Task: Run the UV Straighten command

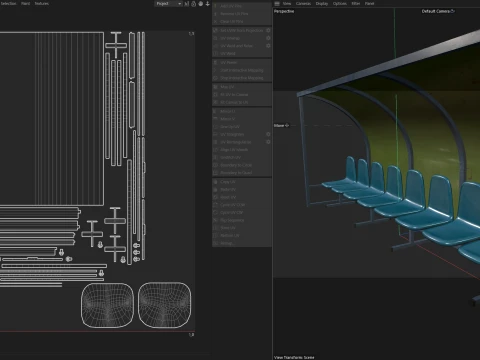Action: 242,134
